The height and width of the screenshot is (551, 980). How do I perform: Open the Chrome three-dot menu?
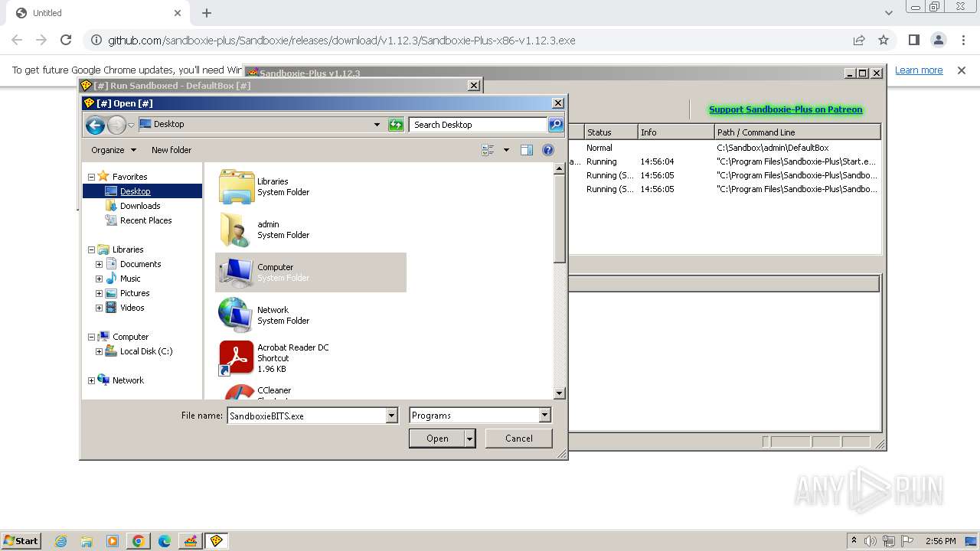coord(963,40)
